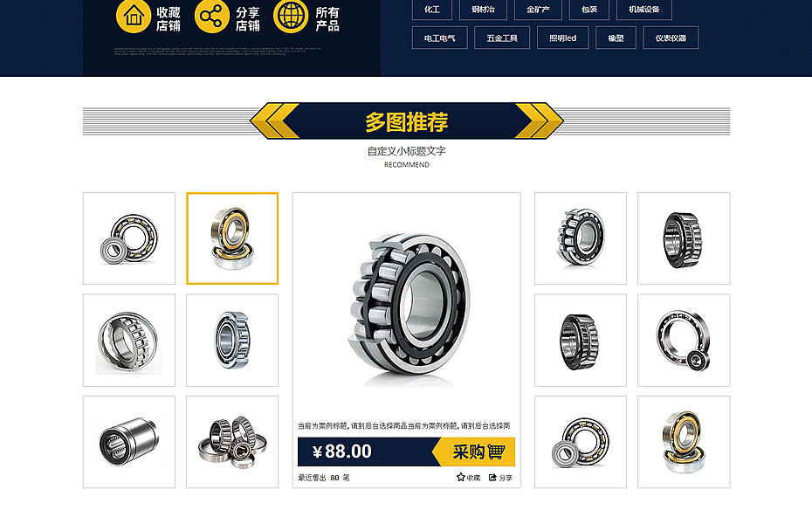Click the 分享 share icon under price
The height and width of the screenshot is (524, 812).
[492, 477]
